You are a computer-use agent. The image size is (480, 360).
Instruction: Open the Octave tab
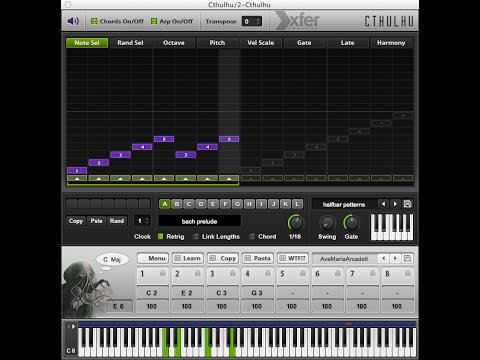coord(174,43)
